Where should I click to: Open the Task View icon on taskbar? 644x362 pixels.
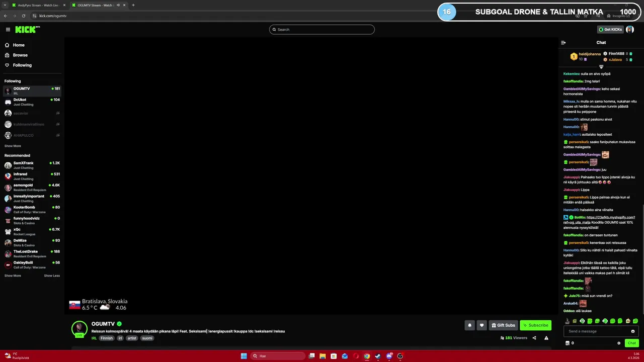pos(311,356)
